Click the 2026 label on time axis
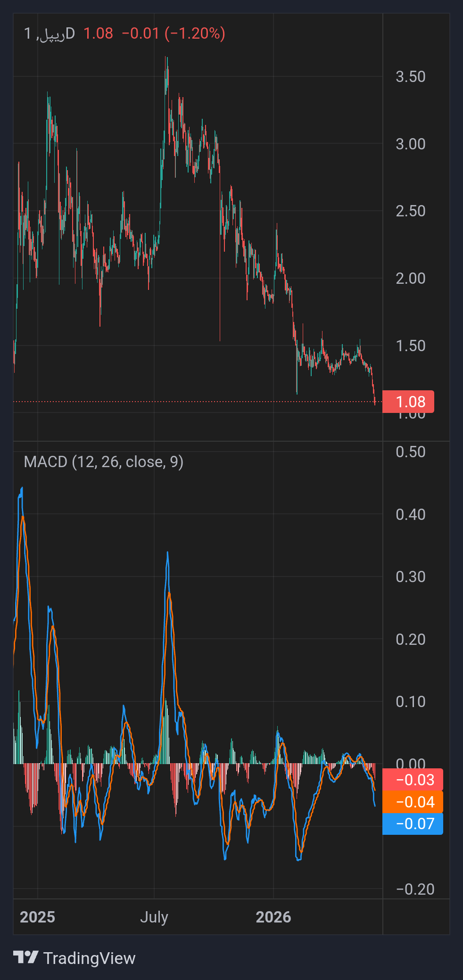 273,917
